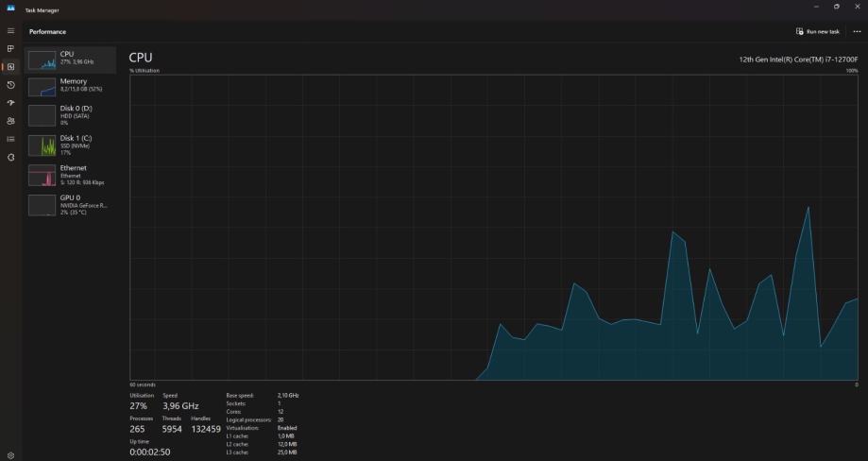This screenshot has height=461, width=868.
Task: Switch to the Users page icon
Action: point(10,121)
